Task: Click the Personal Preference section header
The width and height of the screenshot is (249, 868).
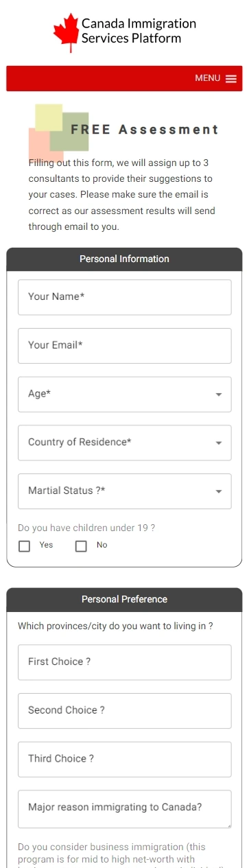Action: click(x=124, y=600)
